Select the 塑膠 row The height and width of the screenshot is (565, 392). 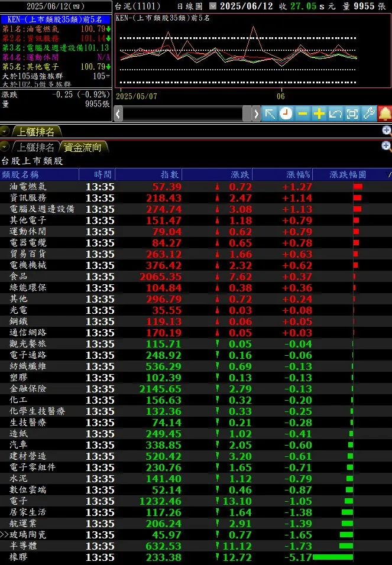[x=196, y=377]
